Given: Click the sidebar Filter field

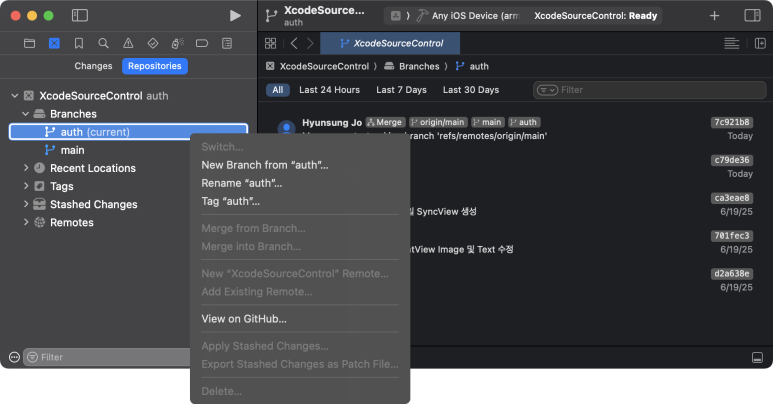Looking at the screenshot, I should pyautogui.click(x=107, y=357).
